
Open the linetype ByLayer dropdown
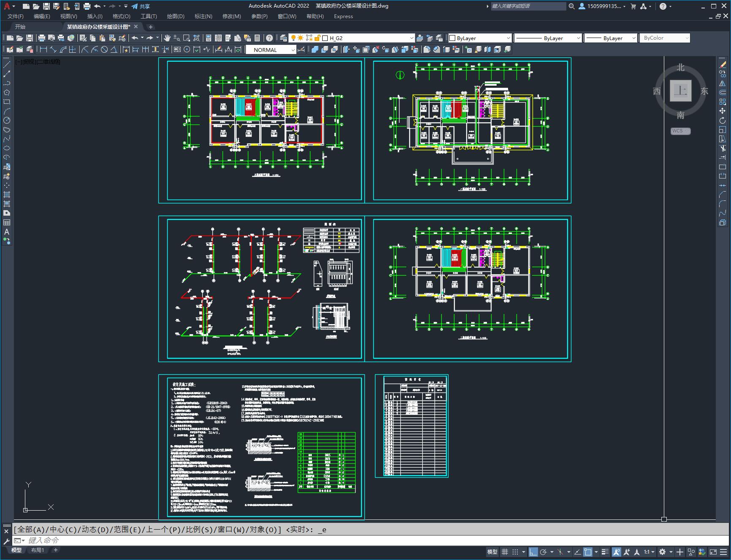coord(579,38)
